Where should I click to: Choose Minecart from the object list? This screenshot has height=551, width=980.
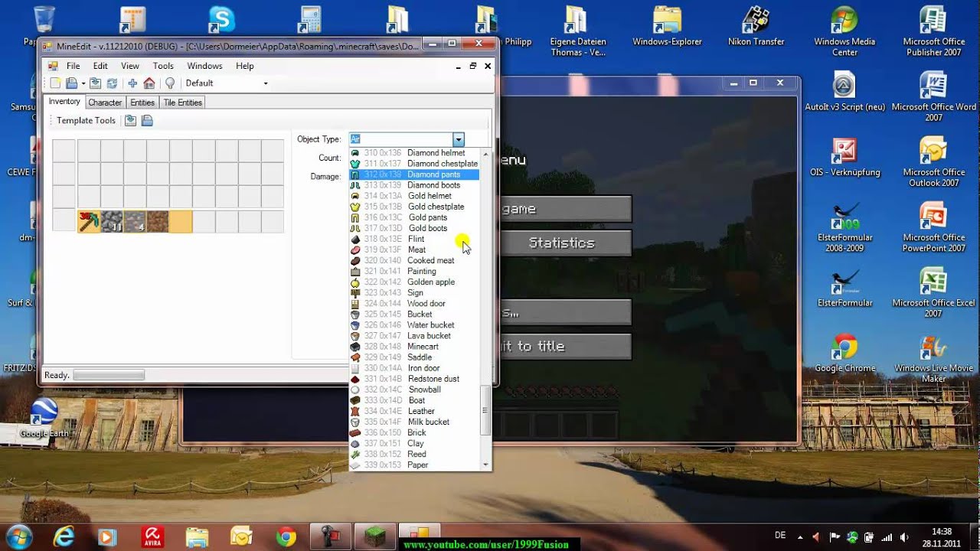point(414,346)
